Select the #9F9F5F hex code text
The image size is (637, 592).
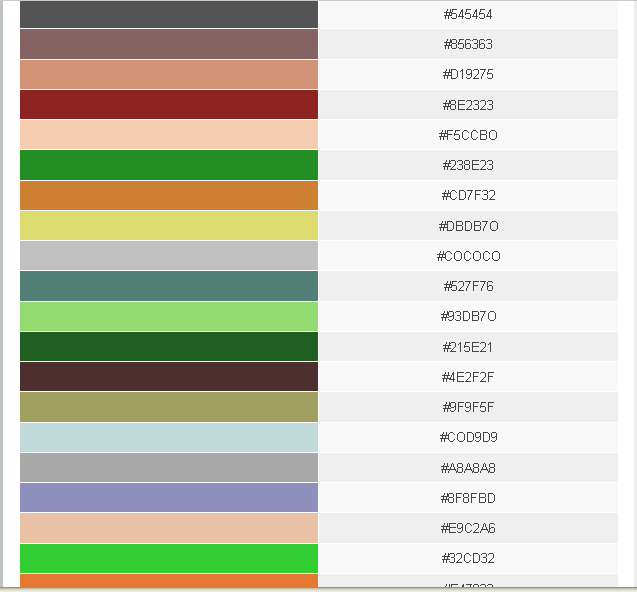click(467, 407)
